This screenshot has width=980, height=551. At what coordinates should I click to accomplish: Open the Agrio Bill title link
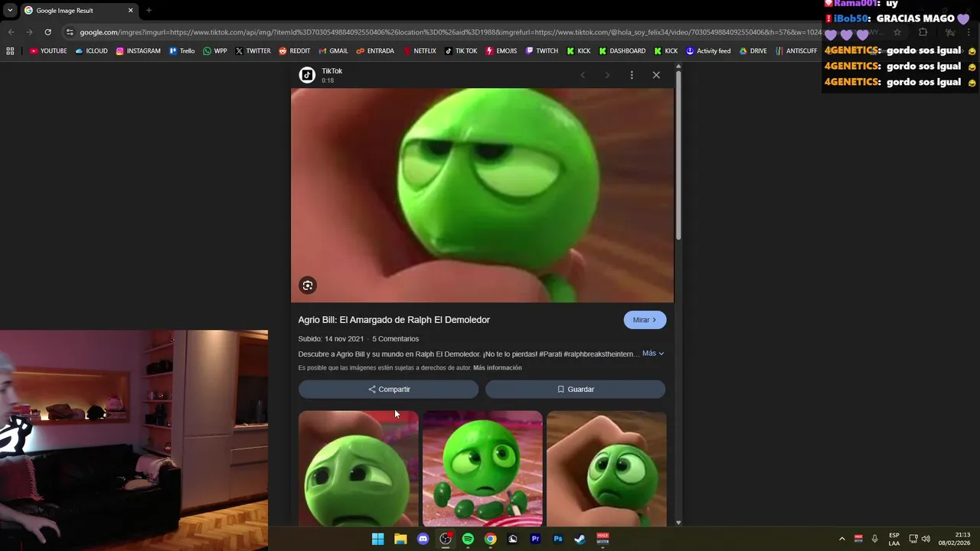pos(394,320)
